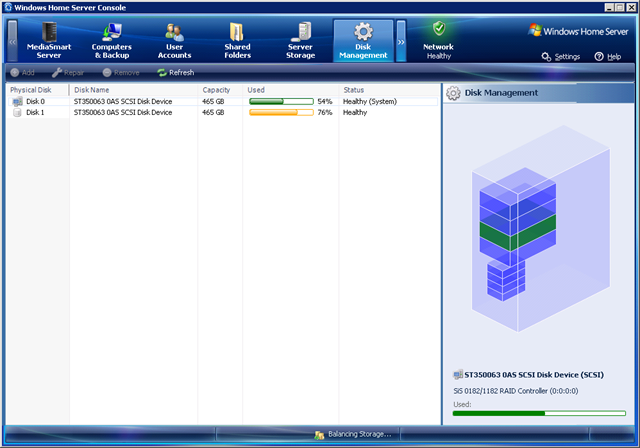The image size is (640, 448).
Task: Switch to Computers & Backup tab
Action: point(111,41)
